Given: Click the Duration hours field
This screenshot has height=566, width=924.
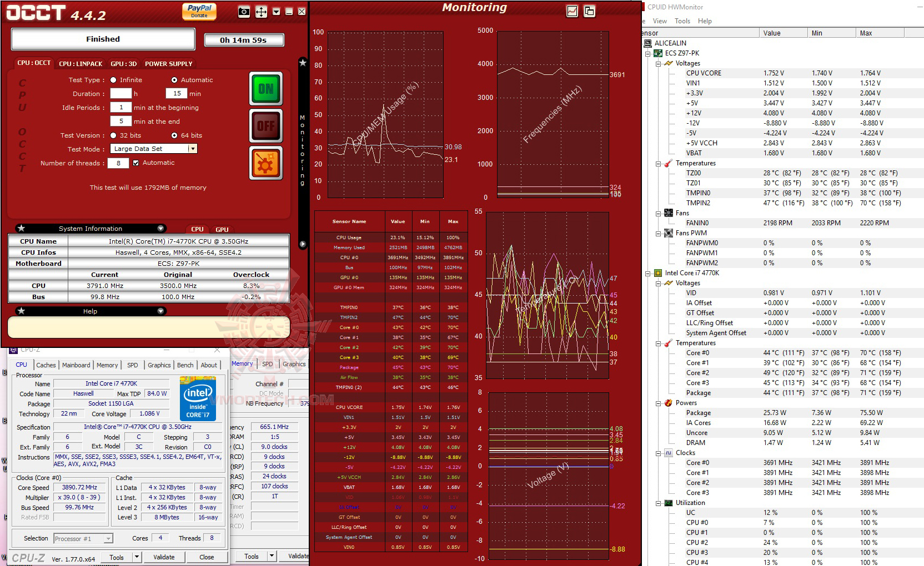Looking at the screenshot, I should pos(120,93).
